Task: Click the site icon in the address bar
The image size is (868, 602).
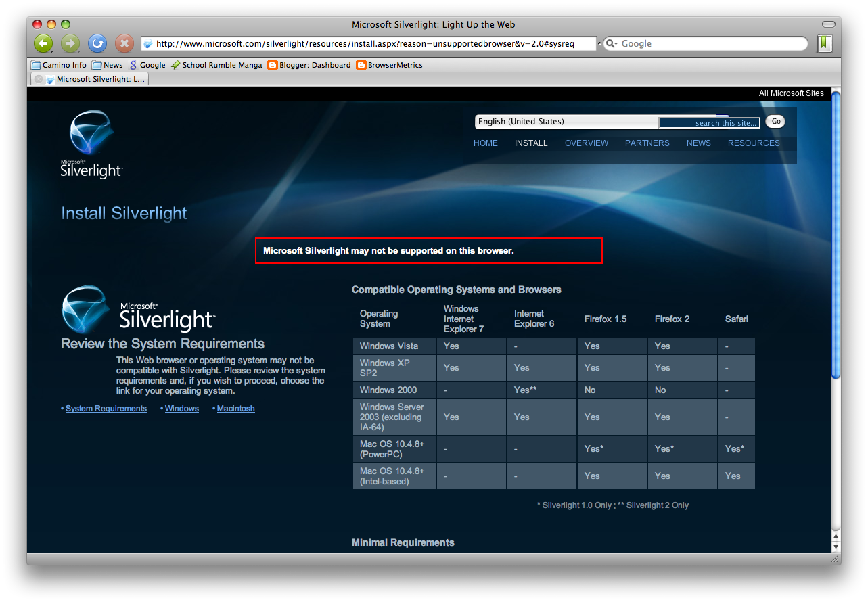Action: [x=148, y=44]
